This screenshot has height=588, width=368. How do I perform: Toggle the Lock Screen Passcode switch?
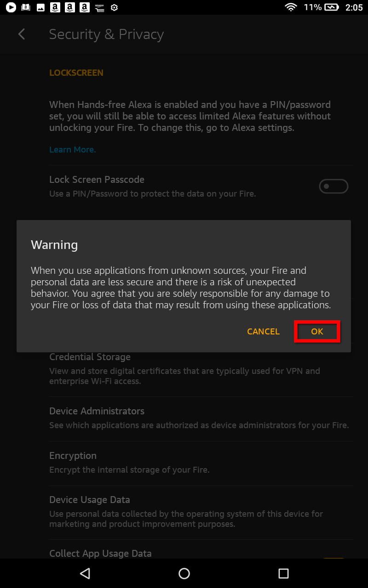click(333, 186)
